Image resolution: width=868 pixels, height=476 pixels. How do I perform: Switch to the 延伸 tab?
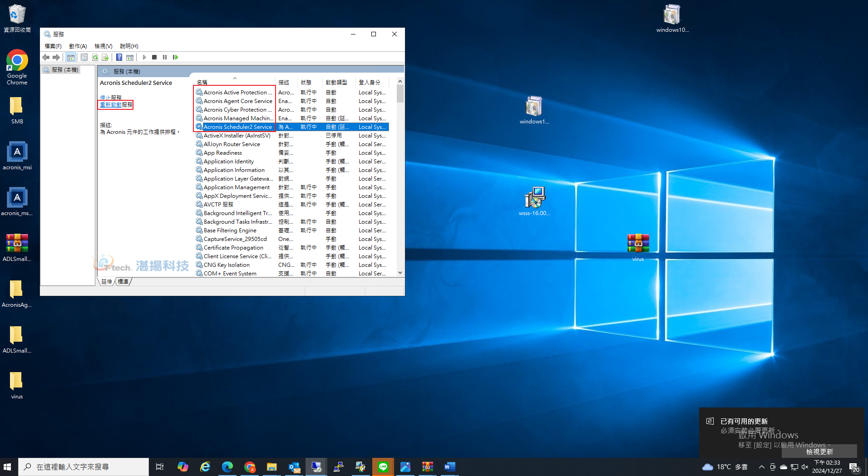[107, 282]
